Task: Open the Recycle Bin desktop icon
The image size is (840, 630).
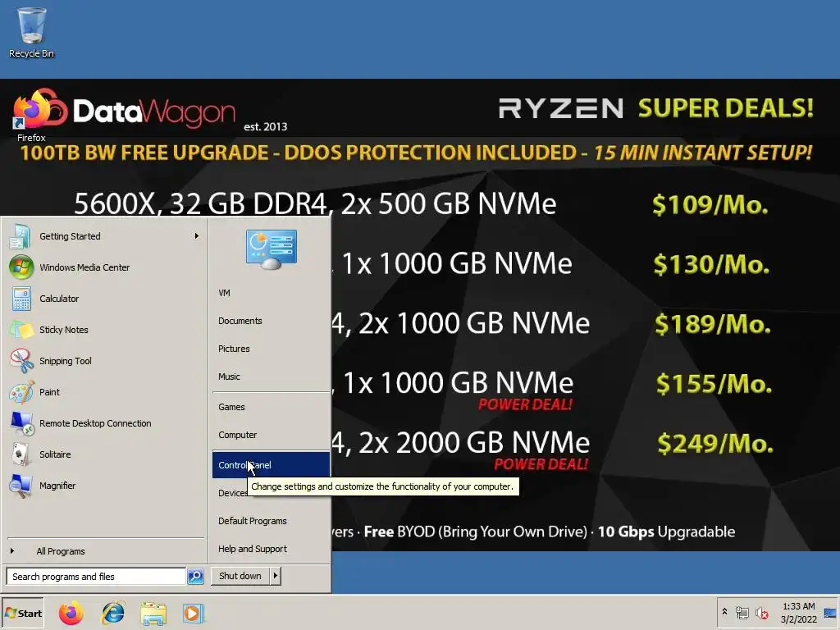Action: tap(31, 32)
